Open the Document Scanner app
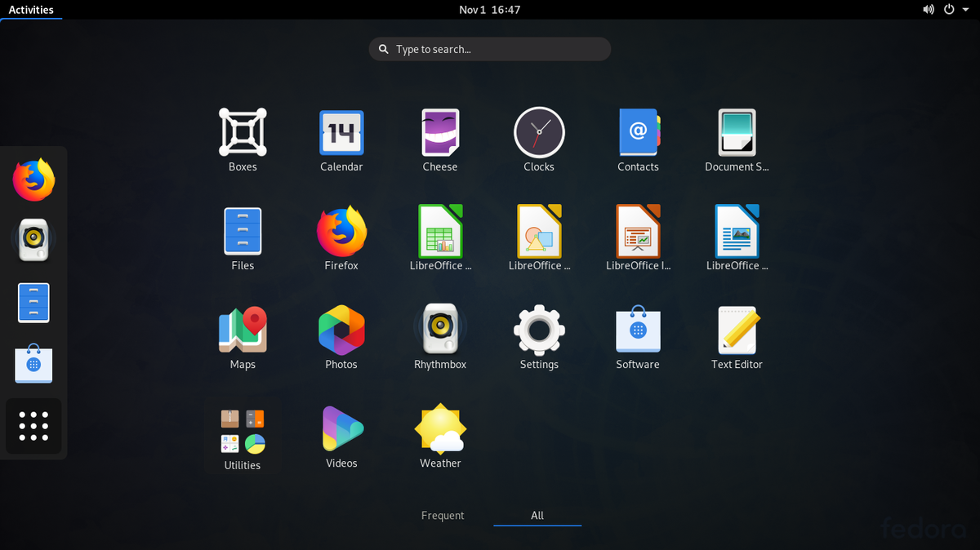This screenshot has width=980, height=550. [737, 132]
